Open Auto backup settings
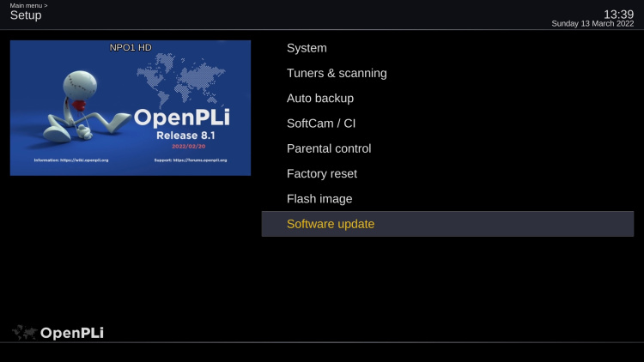This screenshot has width=644, height=362. pyautogui.click(x=447, y=98)
